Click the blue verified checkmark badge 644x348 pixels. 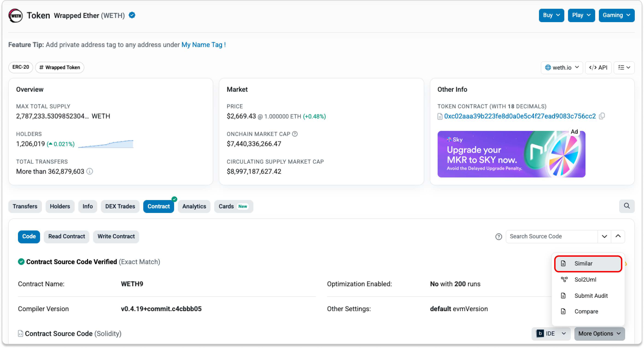click(x=132, y=15)
